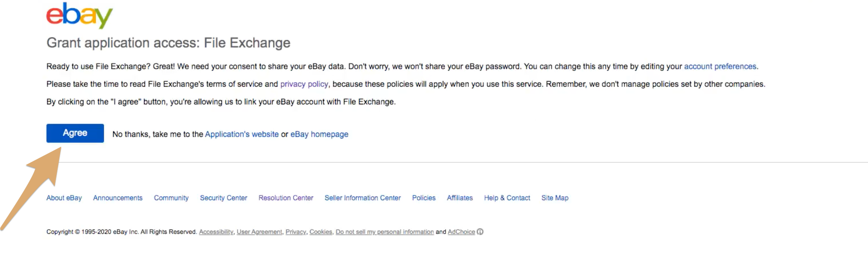Click the Policies footer link
868x257 pixels.
pos(424,198)
